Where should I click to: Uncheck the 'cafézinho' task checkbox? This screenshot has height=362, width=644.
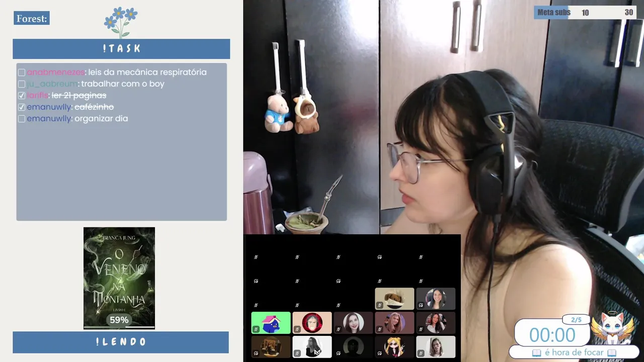(x=22, y=107)
